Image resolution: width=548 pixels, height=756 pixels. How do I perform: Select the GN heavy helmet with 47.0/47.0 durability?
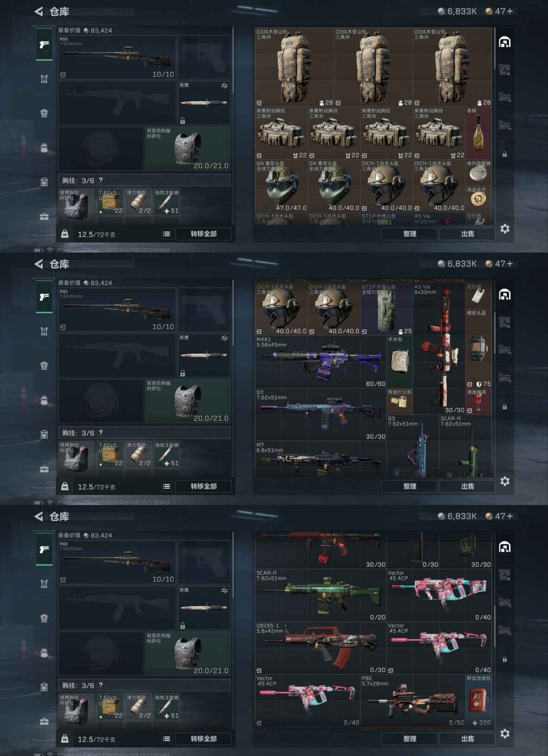[281, 186]
